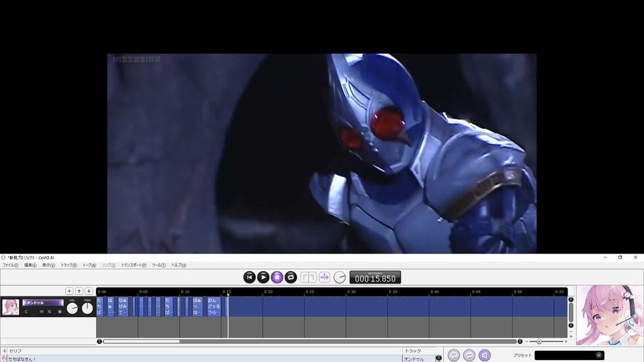644x362 pixels.
Task: Click the time display showing 000:15.850
Action: pyautogui.click(x=375, y=278)
